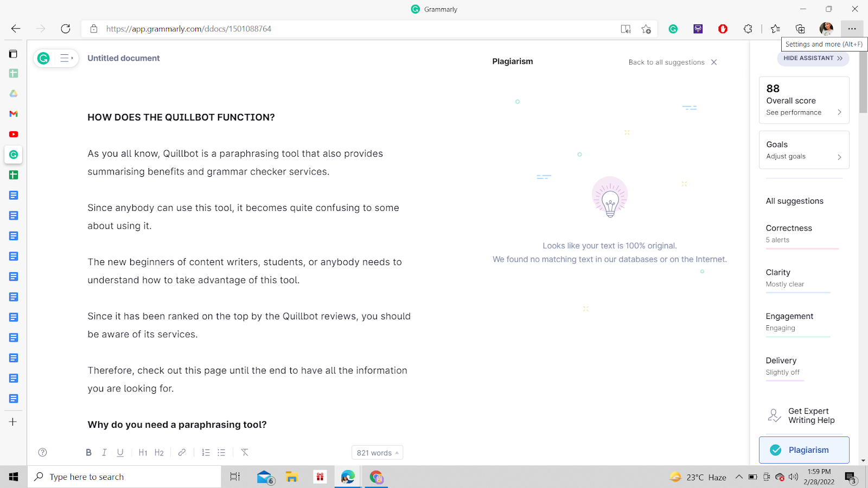Open Settings and more menu
This screenshot has width=868, height=488.
click(x=852, y=29)
